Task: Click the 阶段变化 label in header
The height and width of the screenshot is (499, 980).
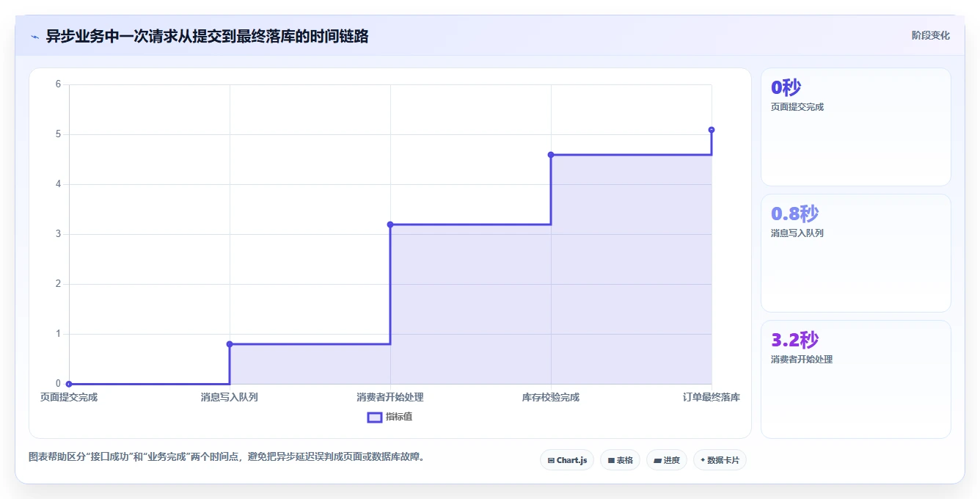Action: (x=930, y=35)
